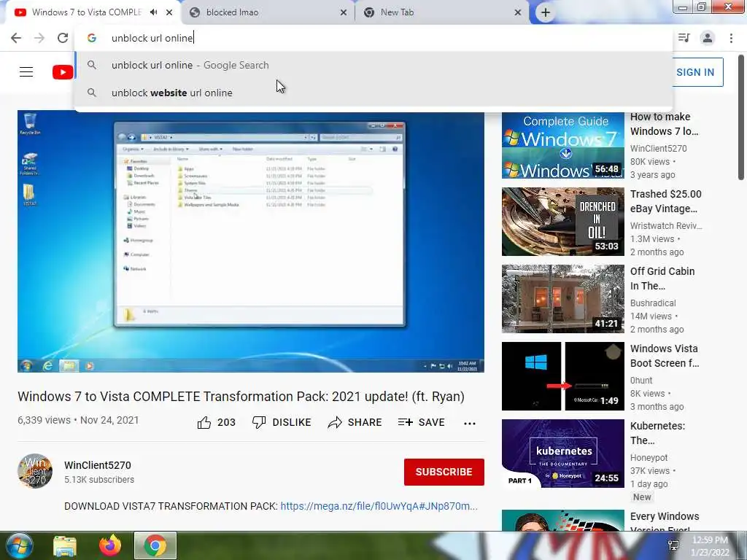The width and height of the screenshot is (747, 560).
Task: Open Every Windows Version Ever video title
Action: click(x=665, y=521)
